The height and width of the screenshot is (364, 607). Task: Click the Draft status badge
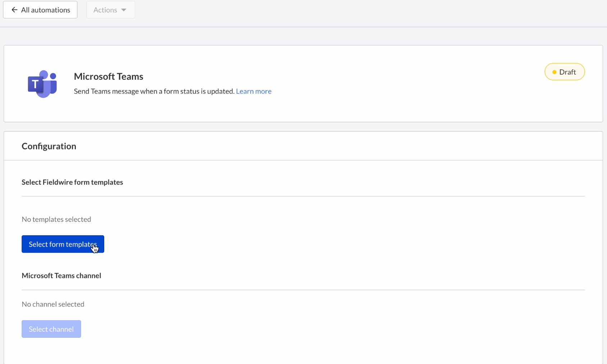click(565, 72)
